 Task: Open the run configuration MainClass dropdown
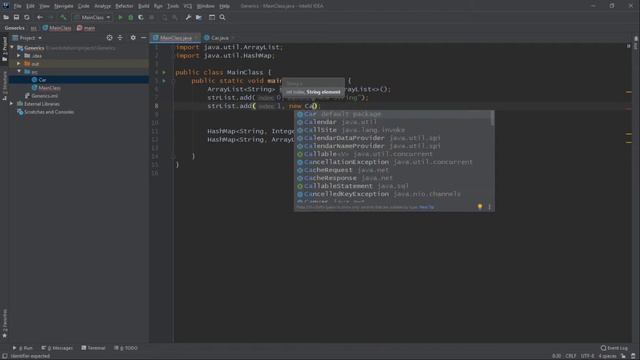pyautogui.click(x=93, y=18)
